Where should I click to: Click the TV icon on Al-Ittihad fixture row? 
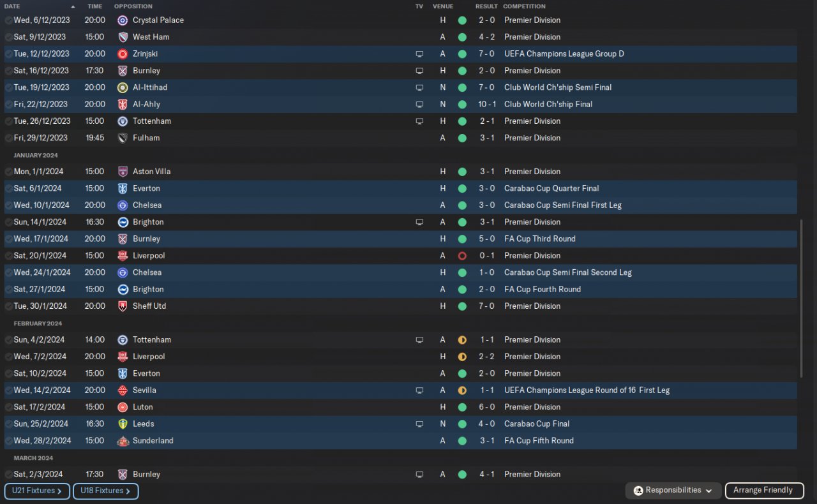419,87
